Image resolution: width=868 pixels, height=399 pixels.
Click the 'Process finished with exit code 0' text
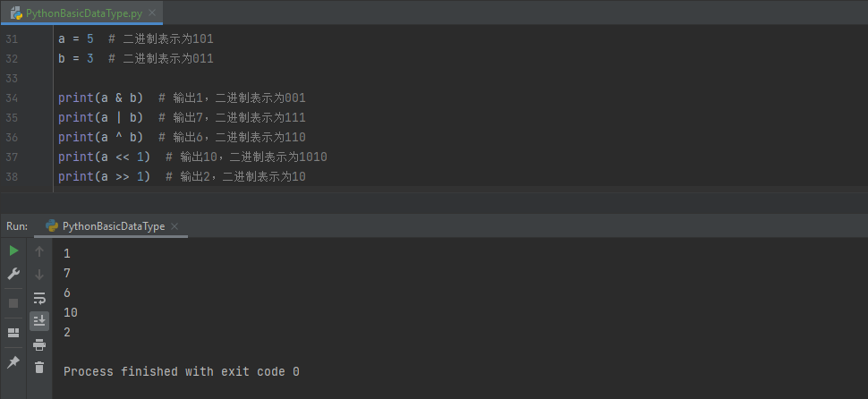pos(182,371)
